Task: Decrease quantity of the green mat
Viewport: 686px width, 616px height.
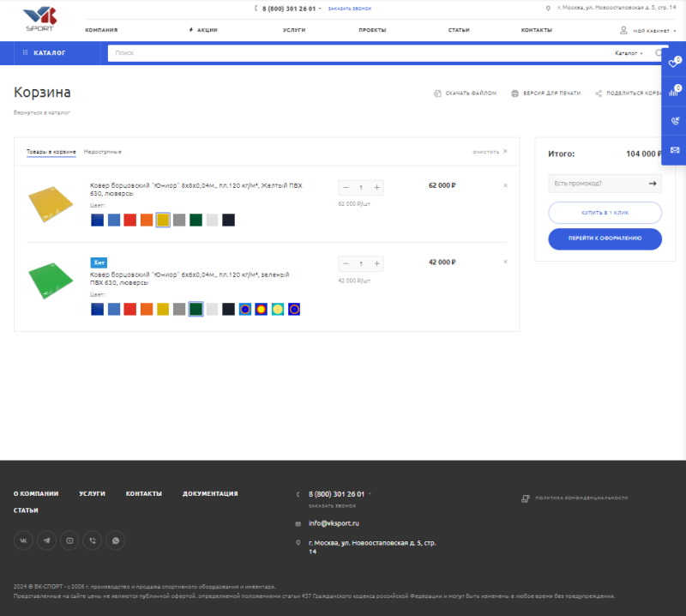Action: tap(346, 263)
